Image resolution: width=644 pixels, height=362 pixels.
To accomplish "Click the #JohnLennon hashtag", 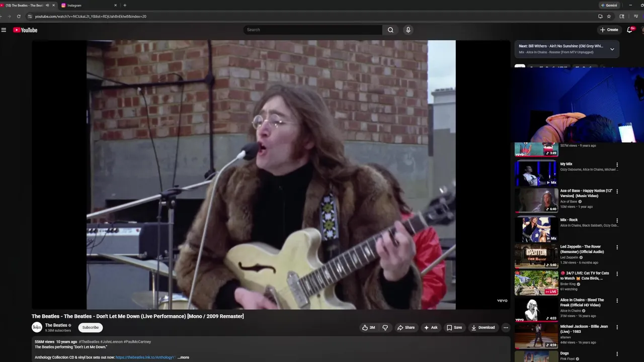I will [112, 342].
